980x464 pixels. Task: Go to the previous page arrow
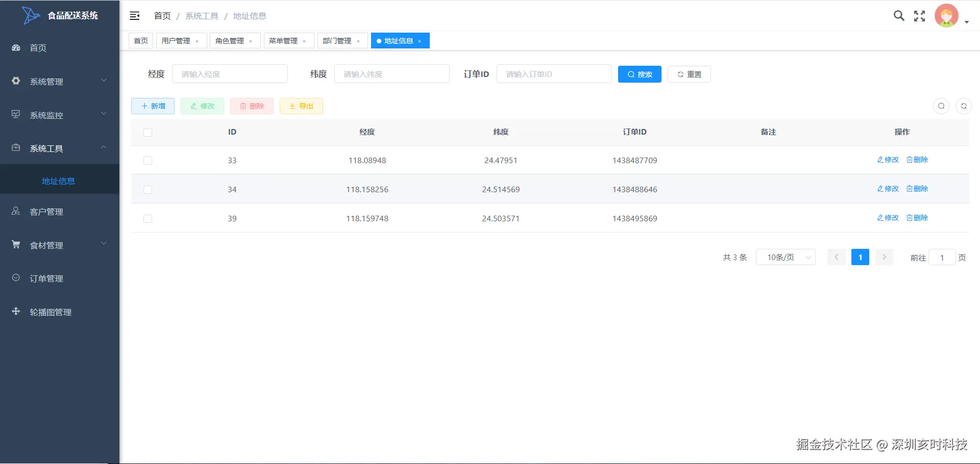(x=837, y=257)
